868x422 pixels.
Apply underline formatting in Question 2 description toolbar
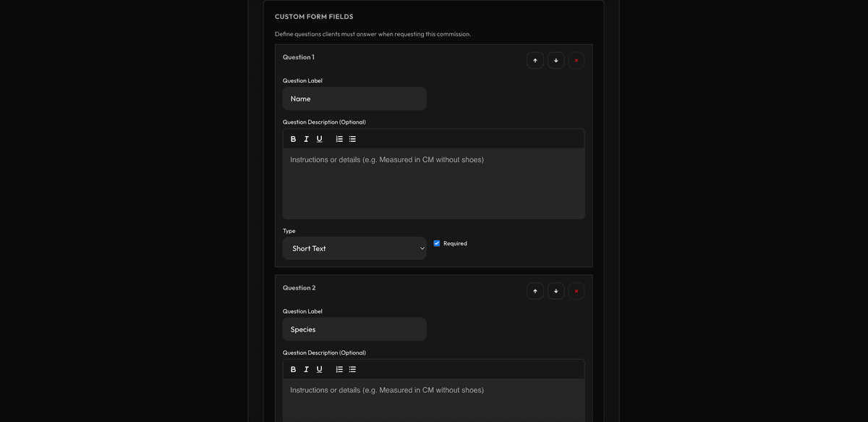tap(319, 368)
